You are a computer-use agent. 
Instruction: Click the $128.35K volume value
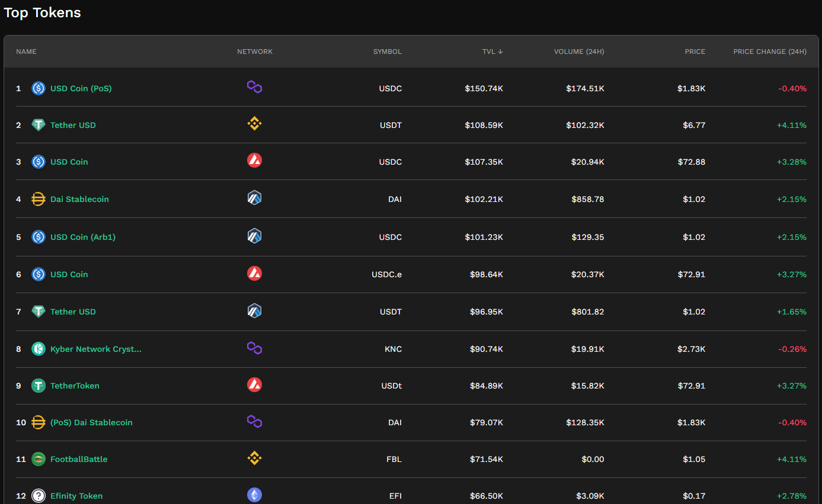click(x=585, y=422)
